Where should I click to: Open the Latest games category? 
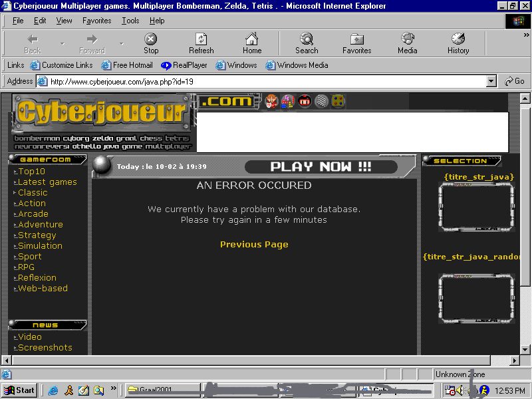(x=47, y=182)
